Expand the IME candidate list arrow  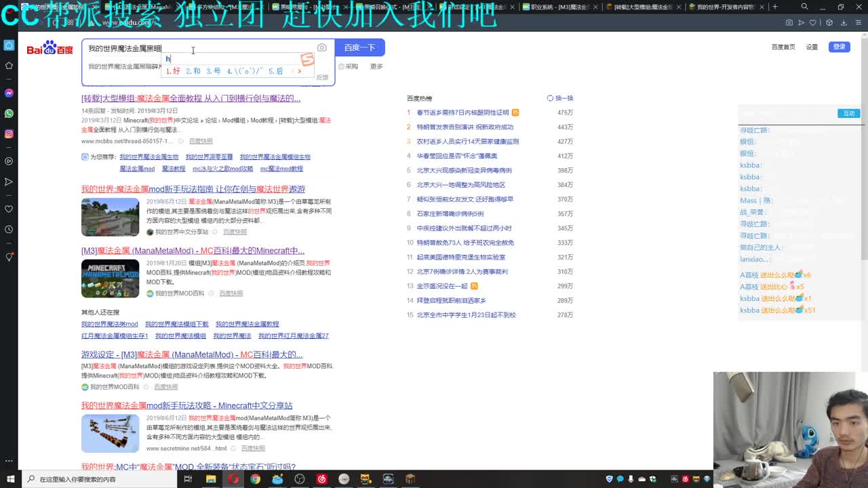coord(300,70)
